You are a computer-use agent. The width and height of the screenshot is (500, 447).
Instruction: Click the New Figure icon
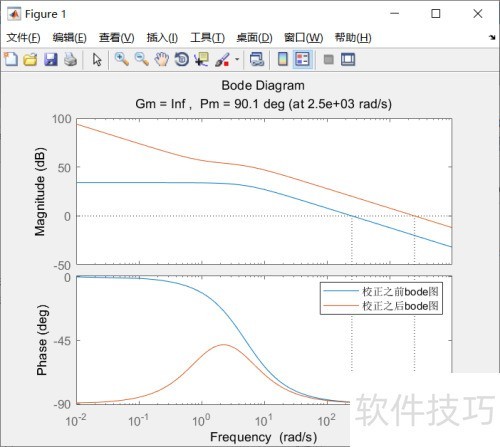pyautogui.click(x=11, y=60)
